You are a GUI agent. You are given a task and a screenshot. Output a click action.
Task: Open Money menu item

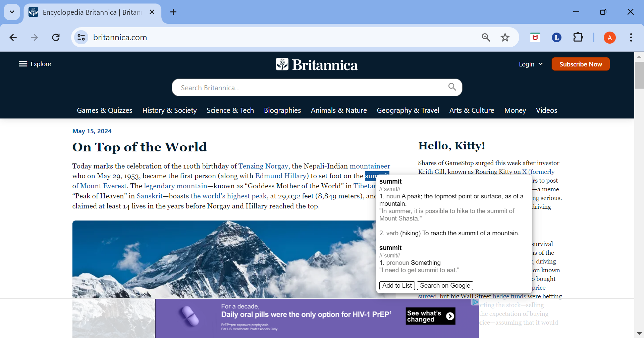click(x=515, y=110)
